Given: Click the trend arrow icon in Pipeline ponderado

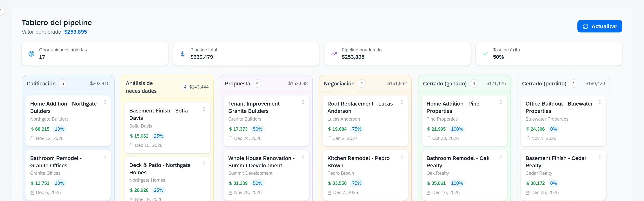Looking at the screenshot, I should 334,54.
